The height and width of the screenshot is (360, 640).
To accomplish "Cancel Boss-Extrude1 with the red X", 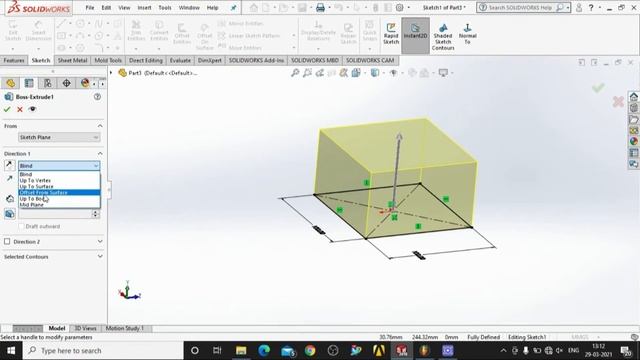I will pyautogui.click(x=20, y=109).
